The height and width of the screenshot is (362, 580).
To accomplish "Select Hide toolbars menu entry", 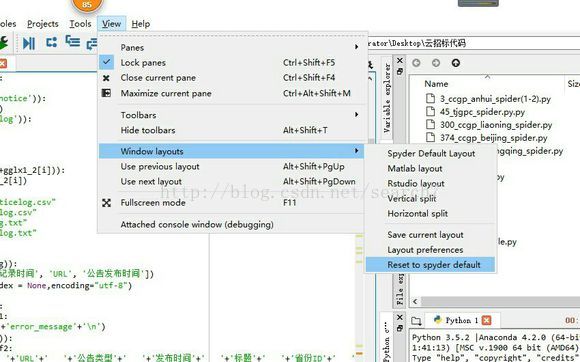I will pos(232,130).
